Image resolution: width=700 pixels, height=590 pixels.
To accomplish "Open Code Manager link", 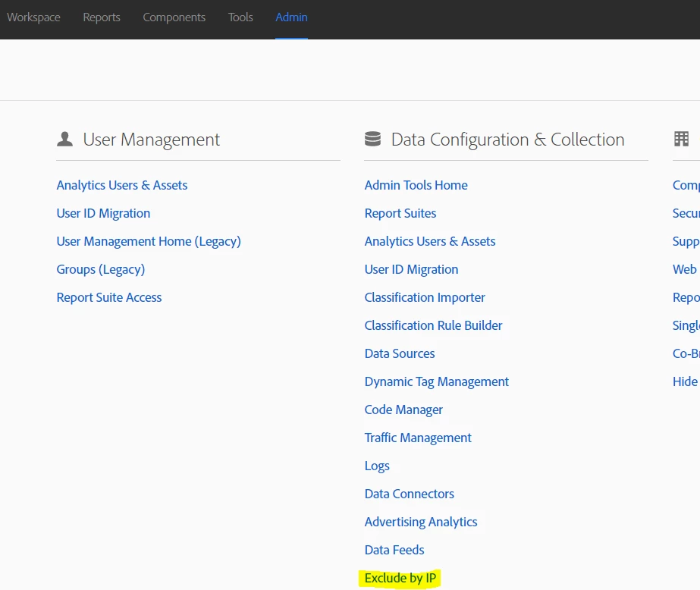I will click(x=403, y=410).
